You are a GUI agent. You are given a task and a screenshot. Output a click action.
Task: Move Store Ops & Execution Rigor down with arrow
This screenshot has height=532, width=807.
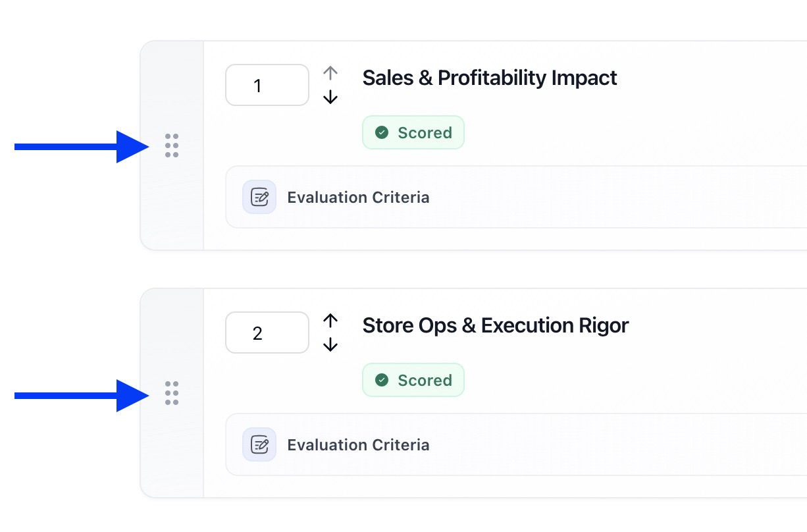click(x=330, y=344)
